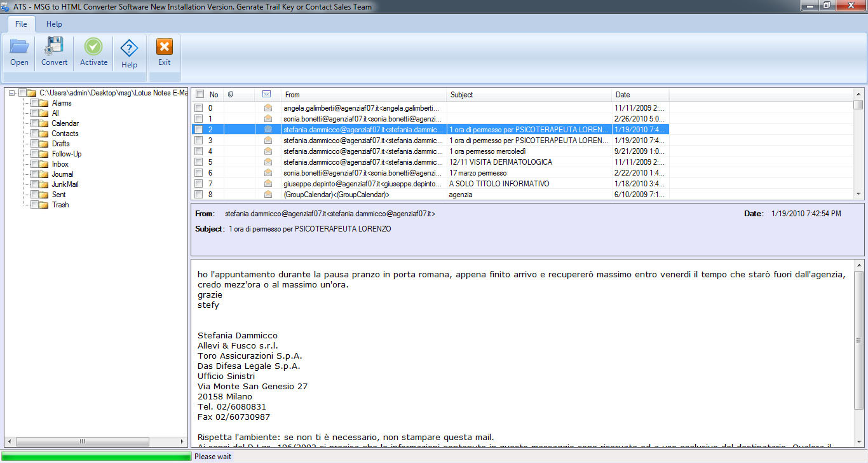
Task: Check the checkbox for email row 2
Action: coord(199,129)
